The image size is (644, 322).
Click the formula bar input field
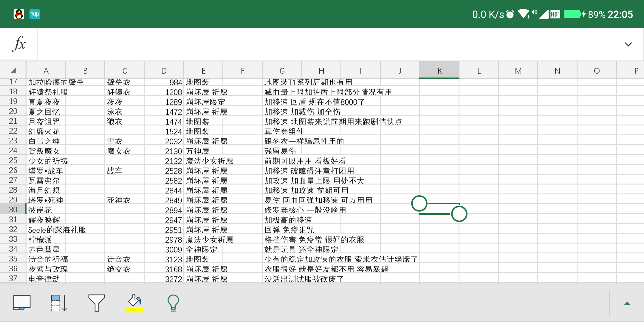[328, 44]
